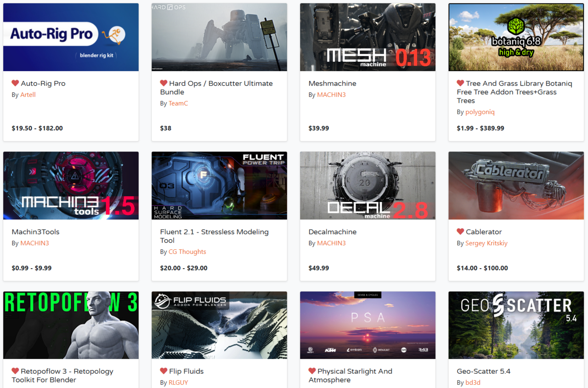588x388 pixels.
Task: Click the heart icon beside Retopoflow 3
Action: tap(15, 371)
